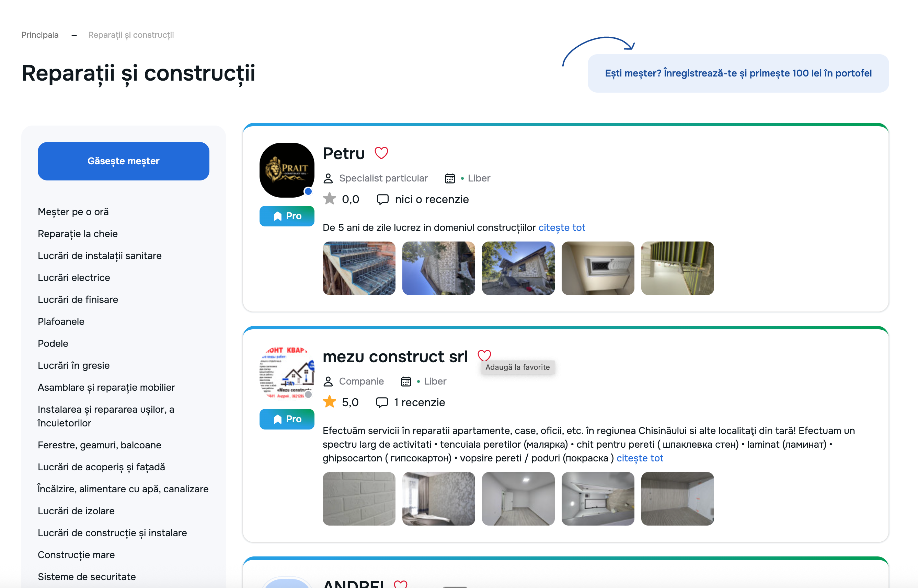Open Petru's review comment bubble icon
This screenshot has height=588, width=918.
[382, 199]
